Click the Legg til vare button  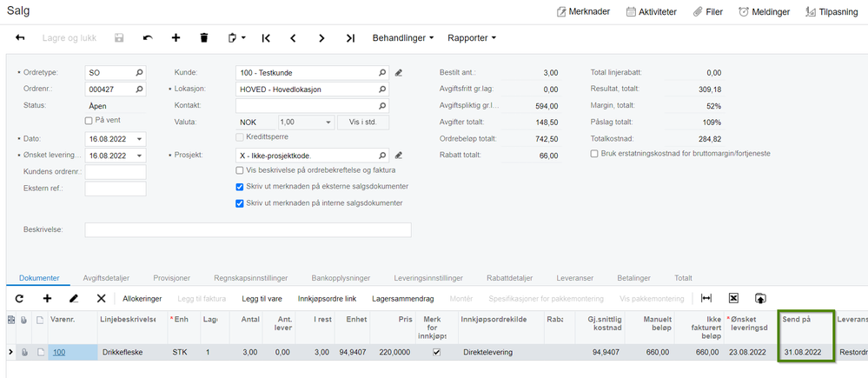tap(262, 298)
